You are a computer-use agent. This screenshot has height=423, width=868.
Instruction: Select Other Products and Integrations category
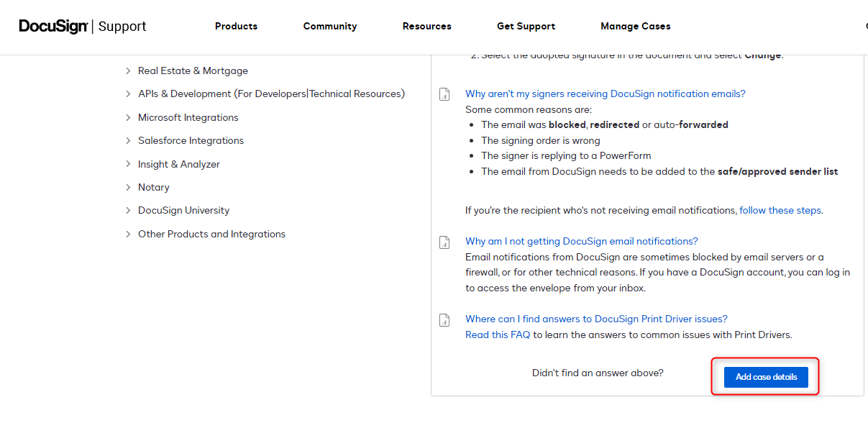211,235
